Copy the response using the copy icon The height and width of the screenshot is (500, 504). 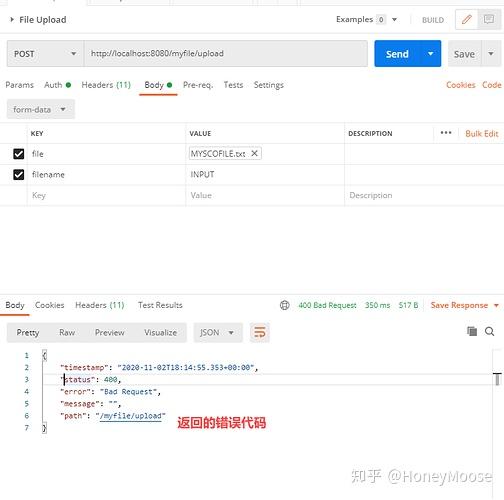(x=472, y=331)
